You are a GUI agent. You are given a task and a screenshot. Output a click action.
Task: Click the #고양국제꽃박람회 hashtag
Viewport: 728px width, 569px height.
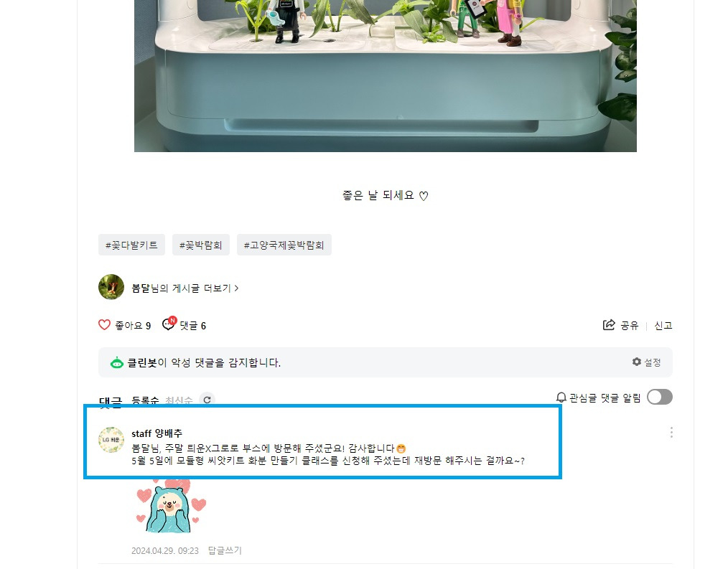click(x=284, y=245)
